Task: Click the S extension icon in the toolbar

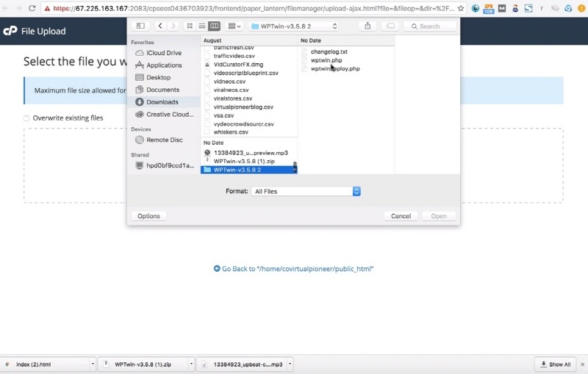Action: [528, 8]
